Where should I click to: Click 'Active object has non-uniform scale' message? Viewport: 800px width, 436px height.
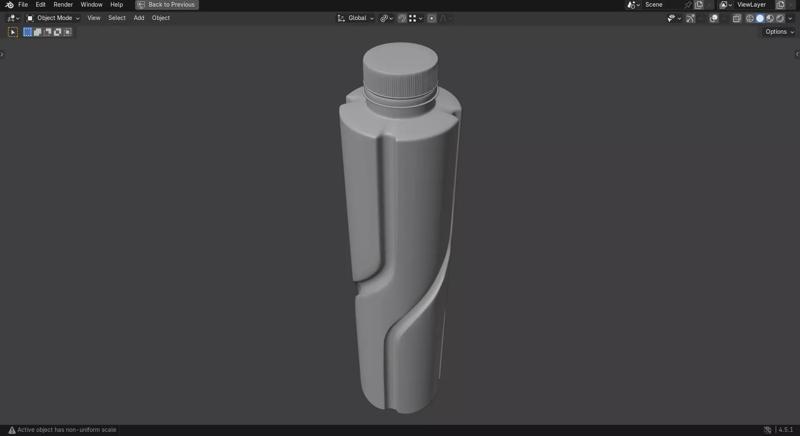(x=67, y=430)
